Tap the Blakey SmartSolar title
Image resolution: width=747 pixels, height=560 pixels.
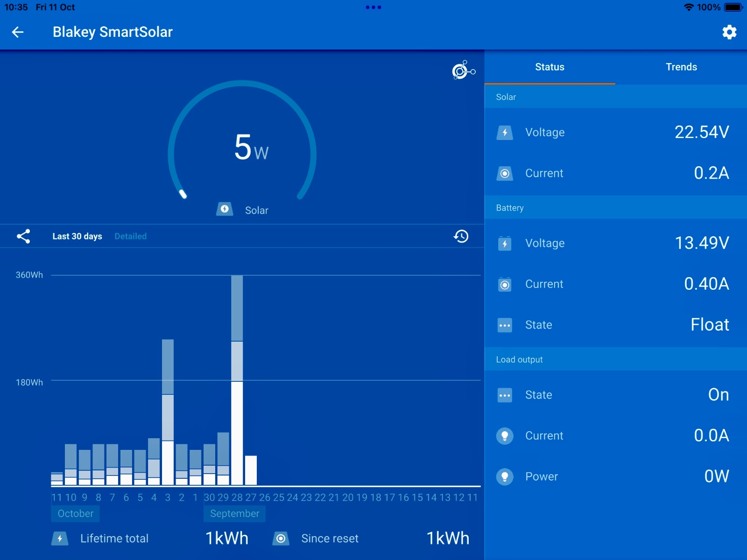113,32
